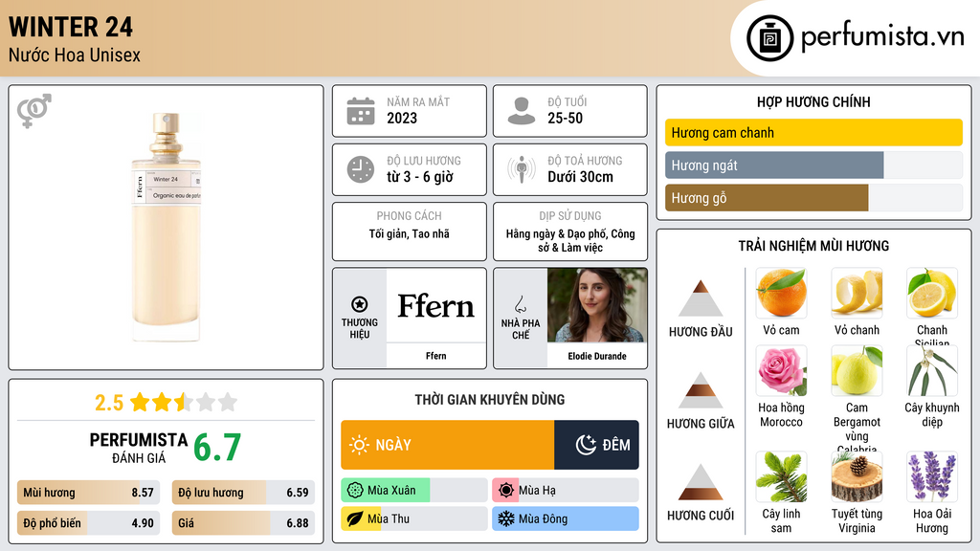The image size is (980, 551).
Task: Click the Mùa Xuân season bar
Action: 414,491
